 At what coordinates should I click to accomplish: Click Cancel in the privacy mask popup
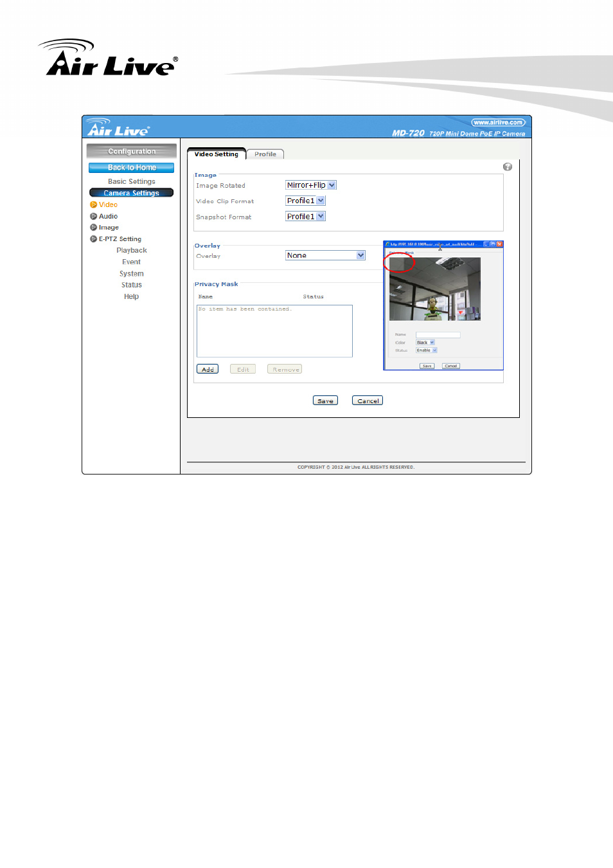click(451, 366)
